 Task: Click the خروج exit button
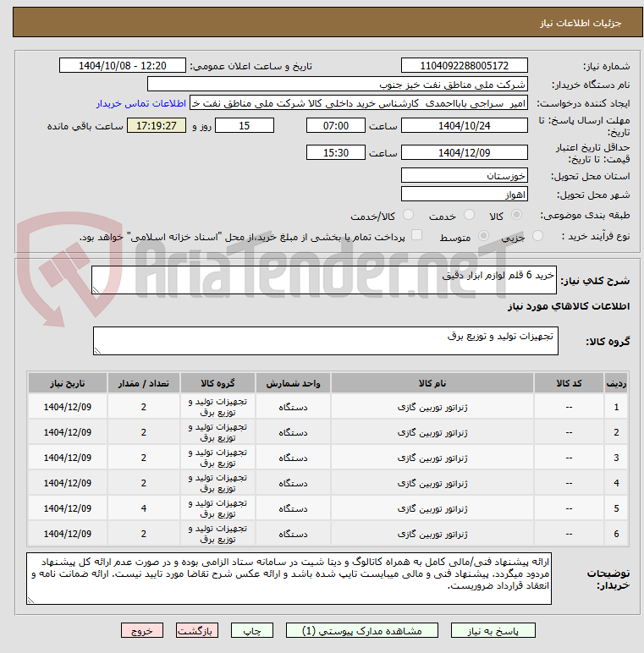142,630
